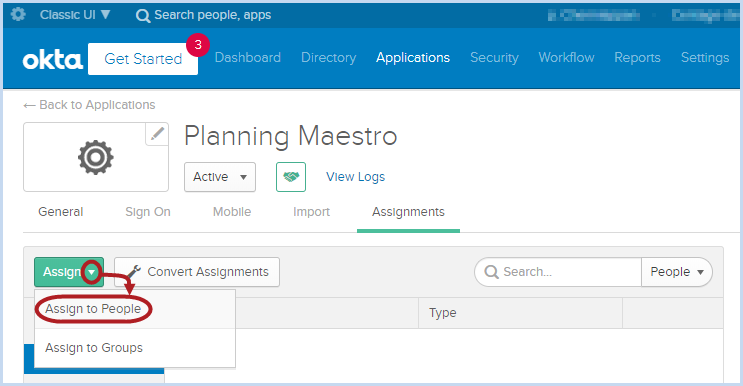Click magnifier icon in assignments search box
Viewport: 743px width, 386px height.
pos(491,272)
